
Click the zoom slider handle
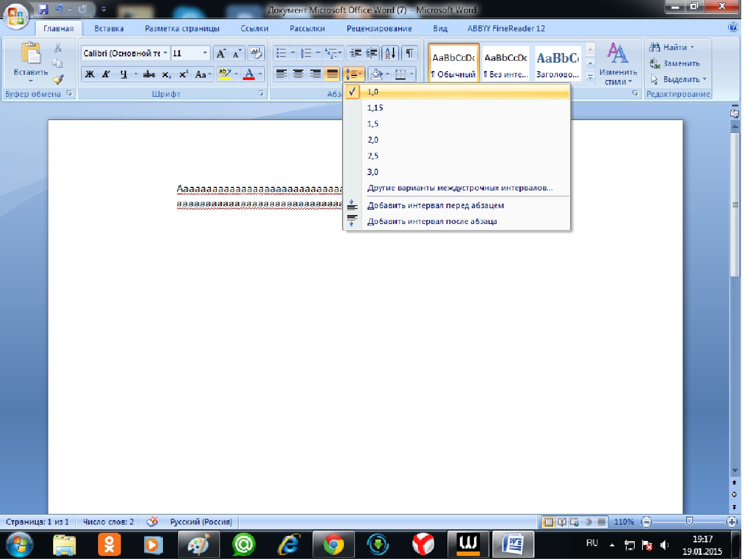689,522
